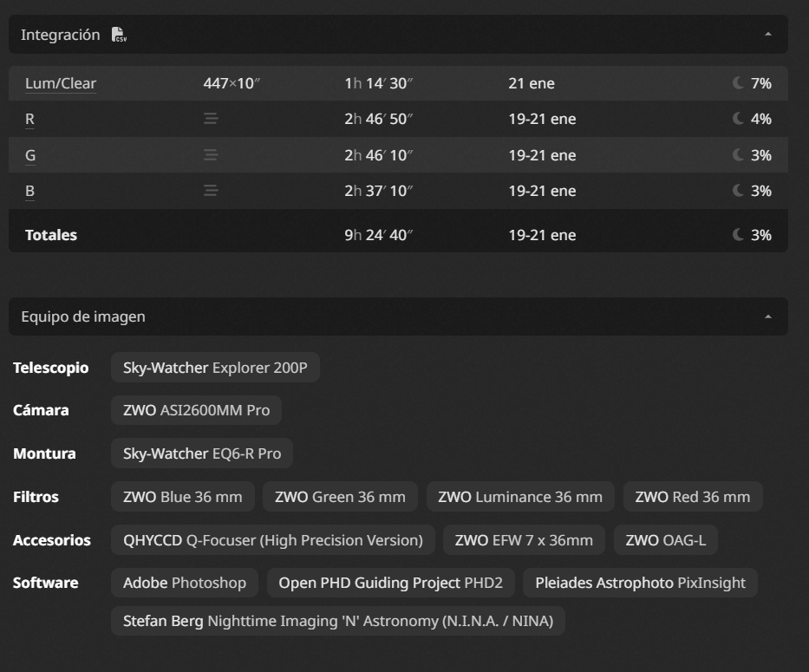Open Sky-Watcher Explorer 200P telescope tag
Screen dimensions: 809x672
pos(215,368)
